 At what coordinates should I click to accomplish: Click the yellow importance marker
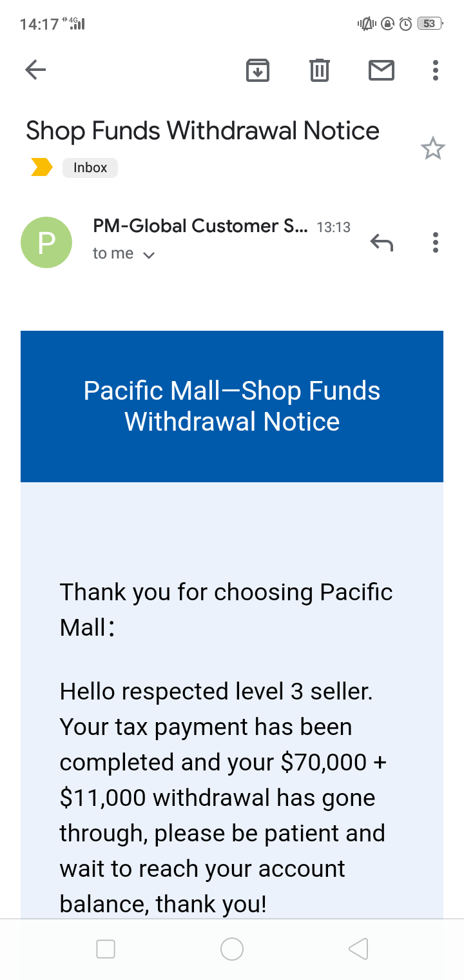tap(42, 168)
